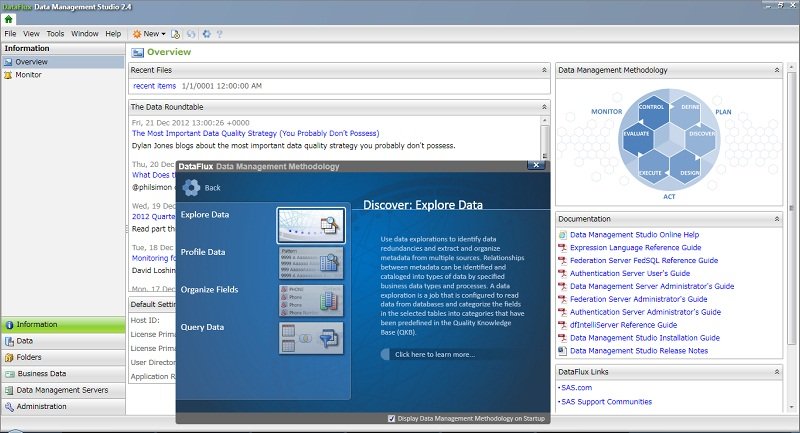
Task: Open the recent items link
Action: [x=155, y=86]
